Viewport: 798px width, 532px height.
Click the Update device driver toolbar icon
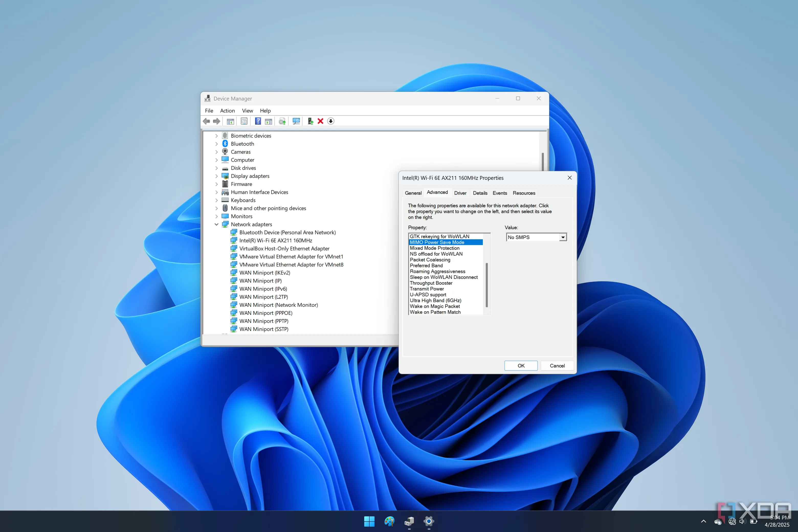pyautogui.click(x=310, y=121)
